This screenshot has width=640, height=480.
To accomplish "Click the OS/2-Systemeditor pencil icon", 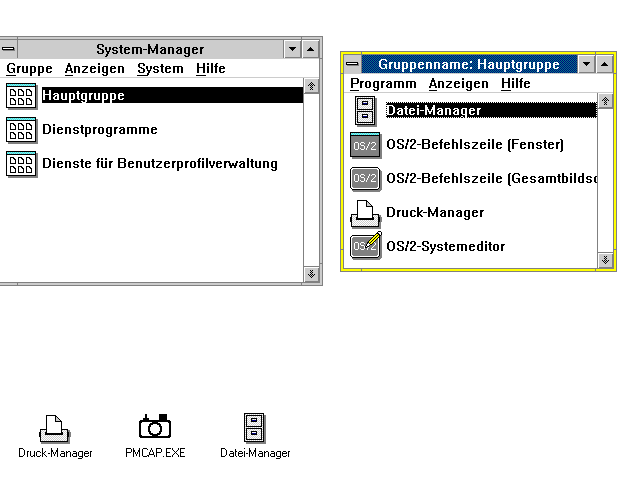I will (x=366, y=245).
